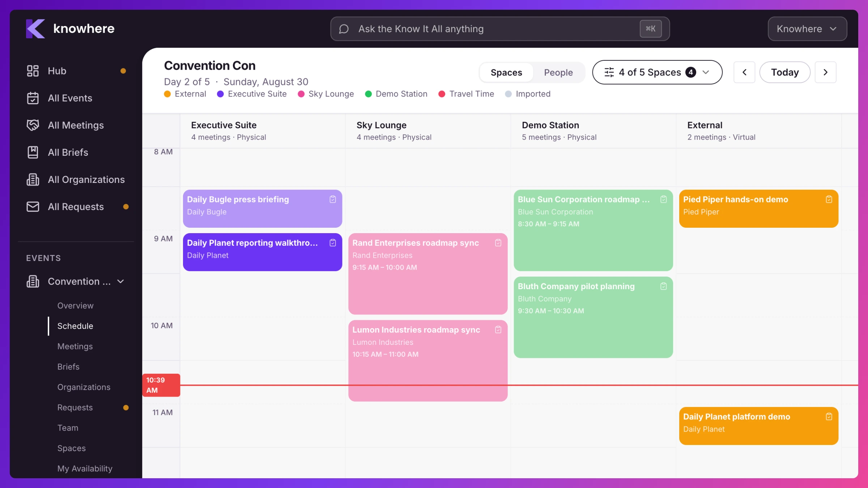Click the All Requests notification dot
Screen dimensions: 868x488
coord(125,207)
